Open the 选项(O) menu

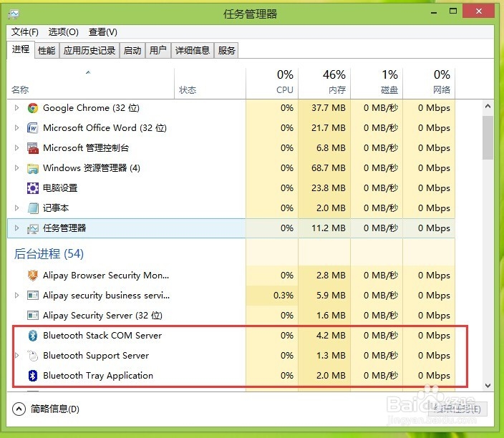(x=63, y=31)
